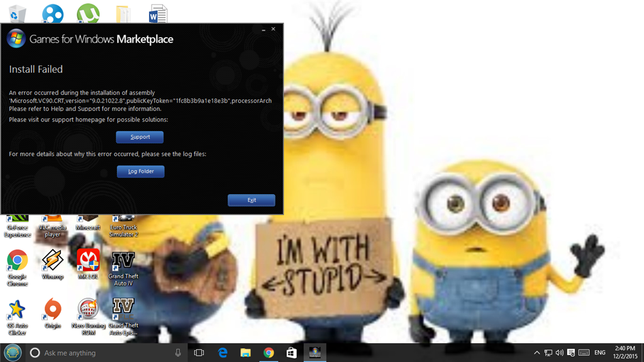The height and width of the screenshot is (362, 644).
Task: Minimize the Games for Windows Marketplace window
Action: pyautogui.click(x=264, y=29)
